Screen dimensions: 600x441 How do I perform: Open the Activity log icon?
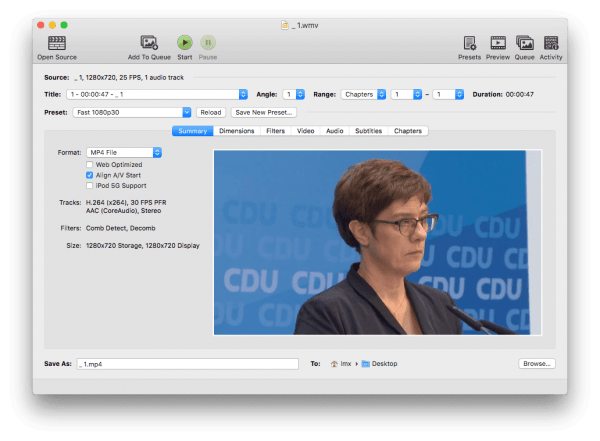(551, 43)
